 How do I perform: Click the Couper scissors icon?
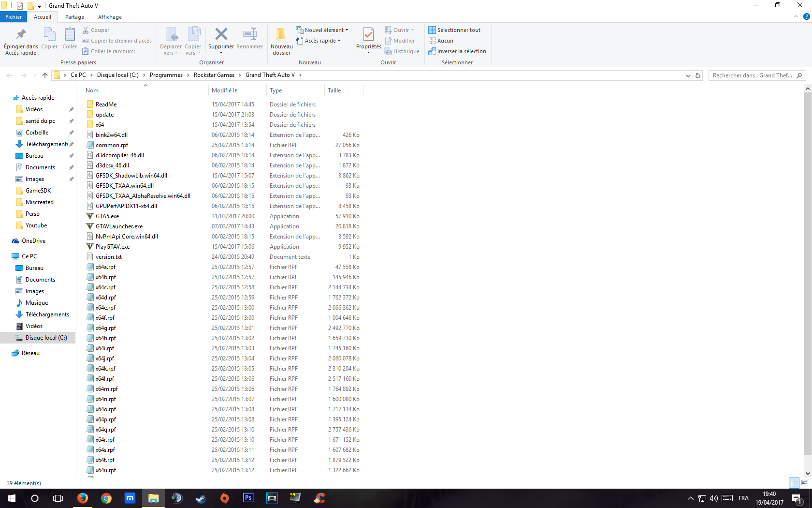point(86,30)
